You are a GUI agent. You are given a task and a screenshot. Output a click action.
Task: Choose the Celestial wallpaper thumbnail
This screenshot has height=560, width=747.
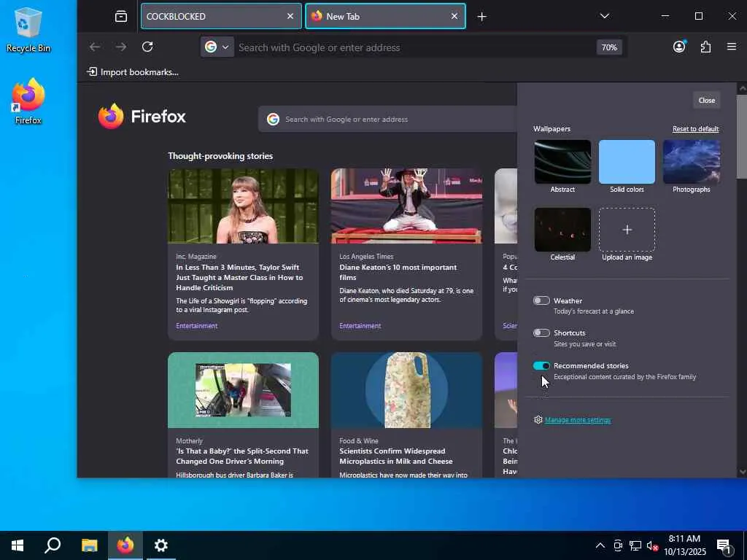(562, 230)
